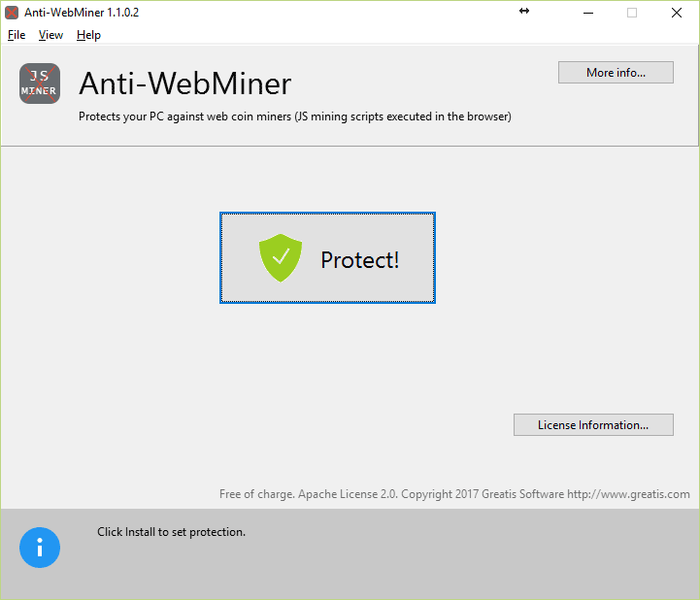Click the green shield checkmark icon
This screenshot has height=600, width=700.
tap(281, 258)
